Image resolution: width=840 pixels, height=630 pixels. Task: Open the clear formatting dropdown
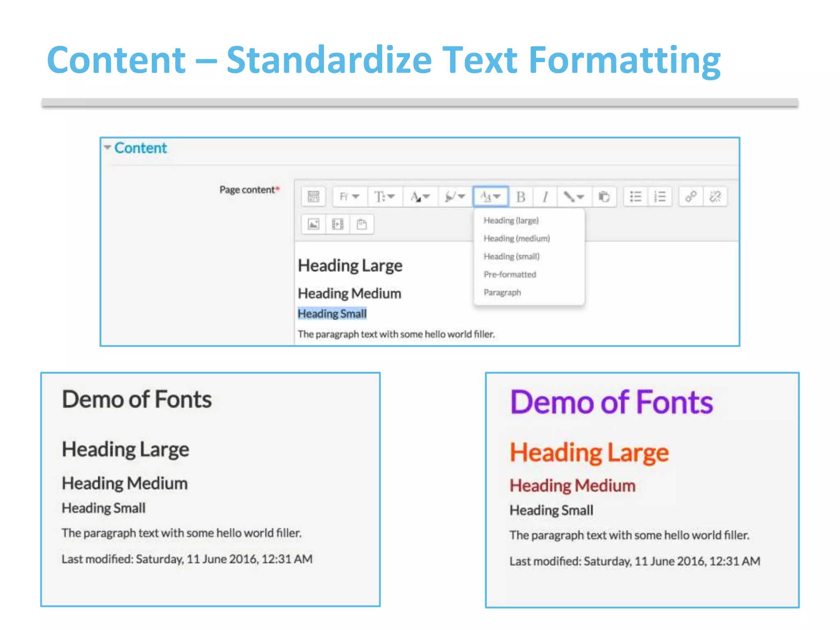coord(574,196)
